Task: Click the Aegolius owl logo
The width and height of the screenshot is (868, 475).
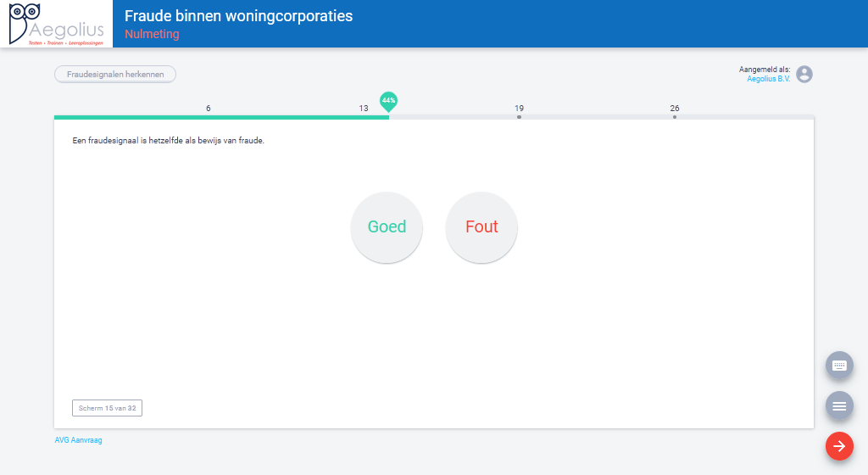Action: [56, 24]
